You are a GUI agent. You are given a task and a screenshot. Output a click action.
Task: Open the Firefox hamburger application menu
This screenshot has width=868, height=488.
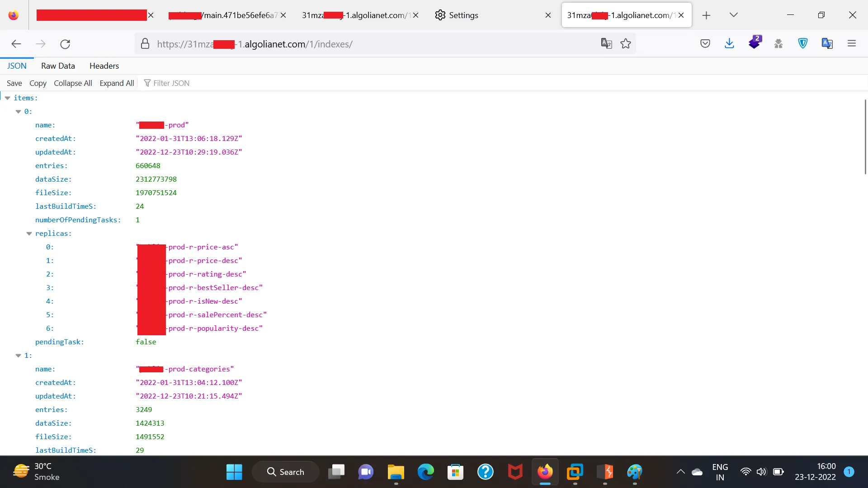pyautogui.click(x=852, y=44)
